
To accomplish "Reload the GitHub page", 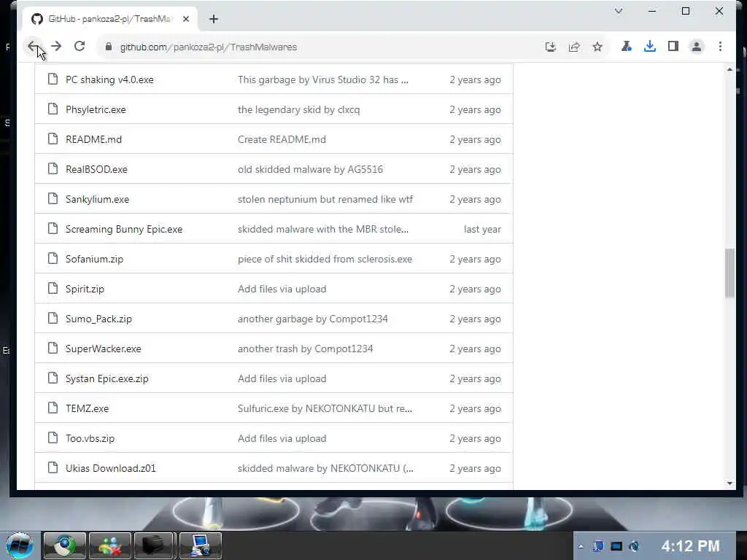I will pyautogui.click(x=80, y=46).
